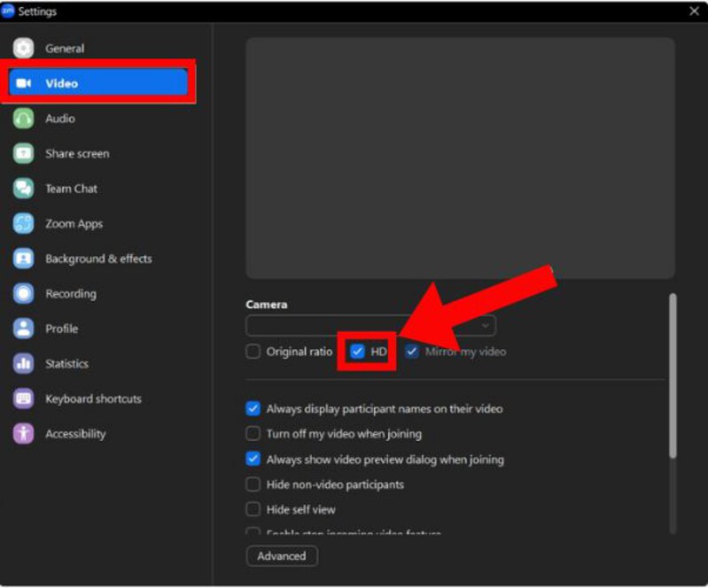
Task: Click the Advanced button
Action: (282, 556)
